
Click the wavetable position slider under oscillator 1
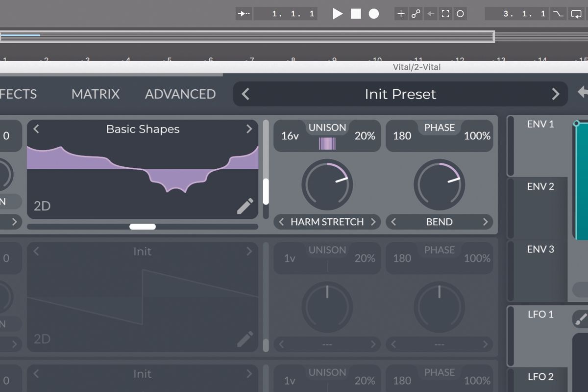142,226
